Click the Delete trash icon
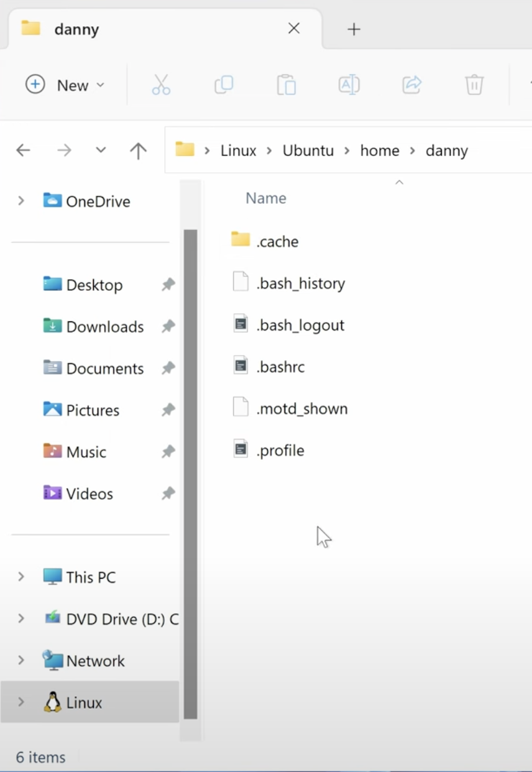Viewport: 532px width, 772px height. click(474, 85)
